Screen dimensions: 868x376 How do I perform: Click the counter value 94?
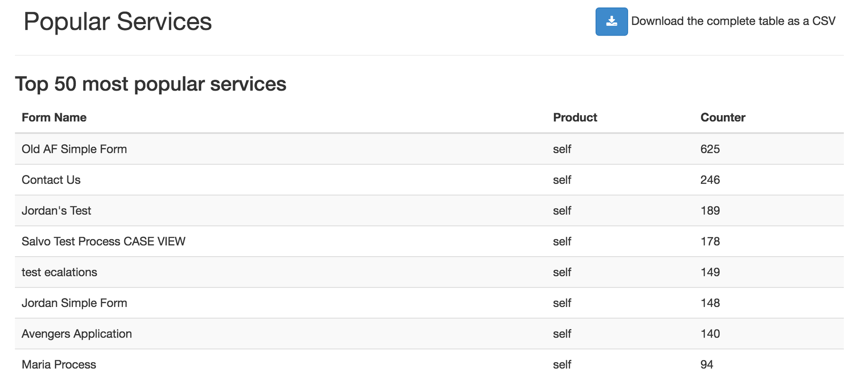(707, 364)
